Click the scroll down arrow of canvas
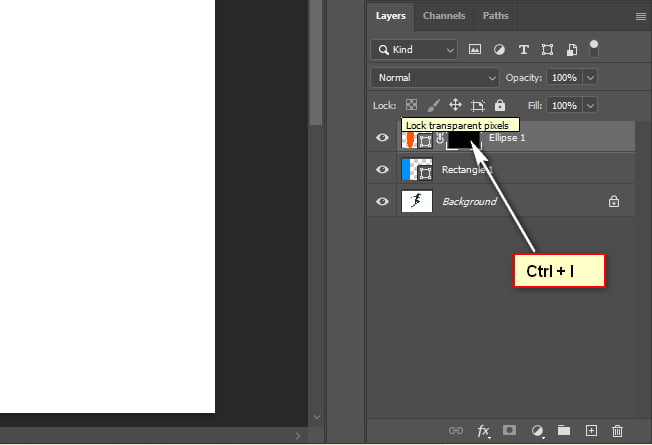The image size is (652, 445). tap(316, 417)
